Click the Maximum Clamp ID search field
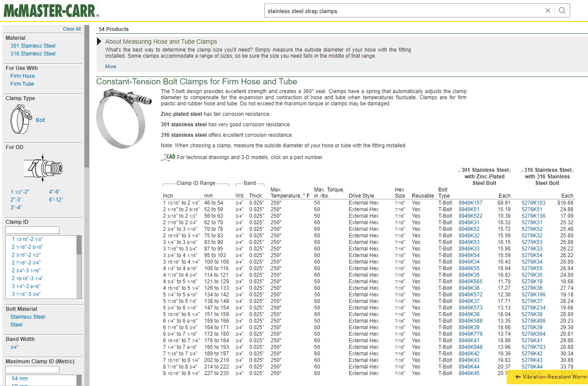The image size is (588, 386). 32,369
